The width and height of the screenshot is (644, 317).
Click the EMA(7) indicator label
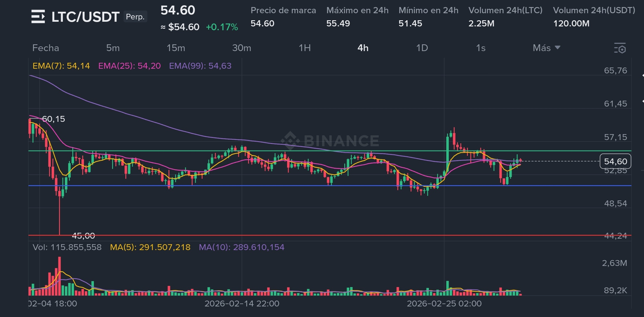[x=61, y=66]
